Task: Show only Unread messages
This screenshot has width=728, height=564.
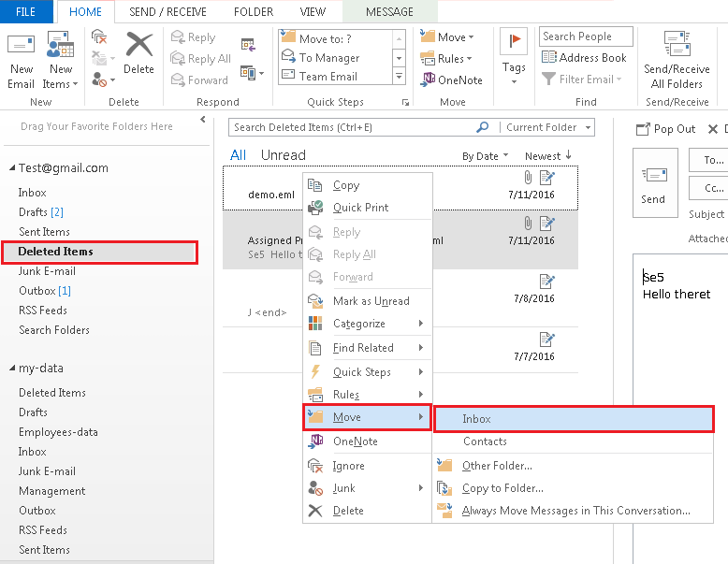Action: pos(284,155)
